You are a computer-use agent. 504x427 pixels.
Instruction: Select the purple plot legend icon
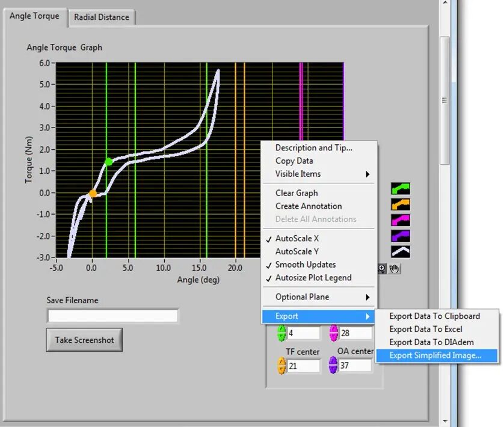399,236
